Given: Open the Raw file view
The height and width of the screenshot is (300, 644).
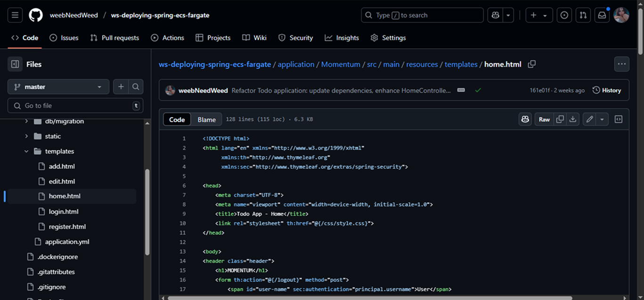Looking at the screenshot, I should point(545,119).
